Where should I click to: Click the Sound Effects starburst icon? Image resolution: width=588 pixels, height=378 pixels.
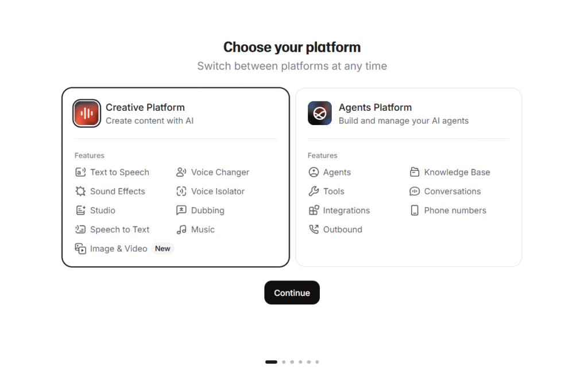click(x=80, y=192)
